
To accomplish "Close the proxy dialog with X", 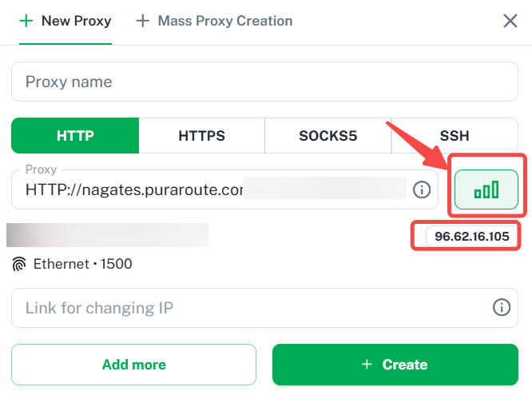I will click(x=510, y=21).
